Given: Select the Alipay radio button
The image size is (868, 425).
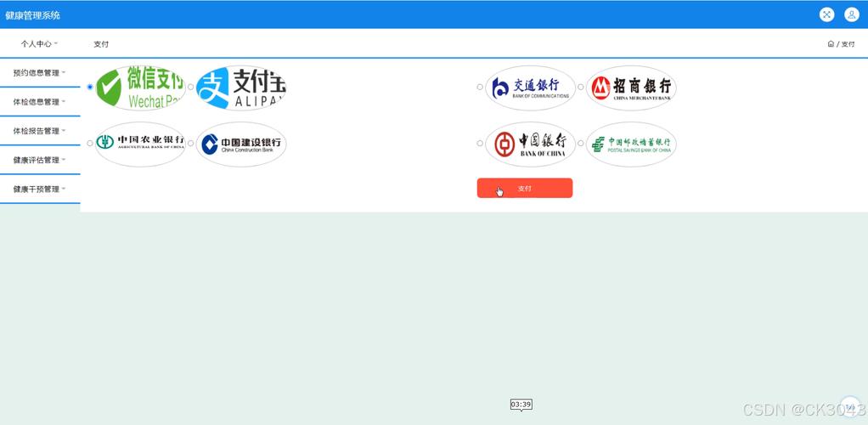Looking at the screenshot, I should (x=191, y=87).
